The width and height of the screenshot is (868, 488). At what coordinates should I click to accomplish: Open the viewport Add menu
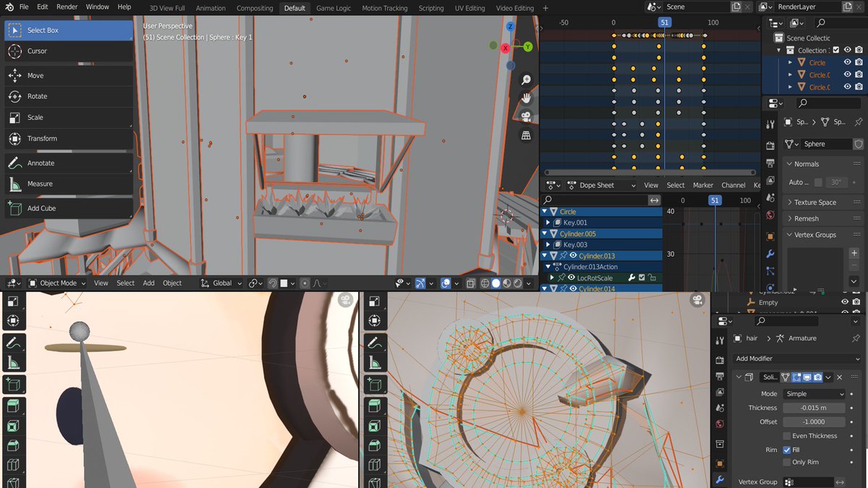pyautogui.click(x=148, y=283)
